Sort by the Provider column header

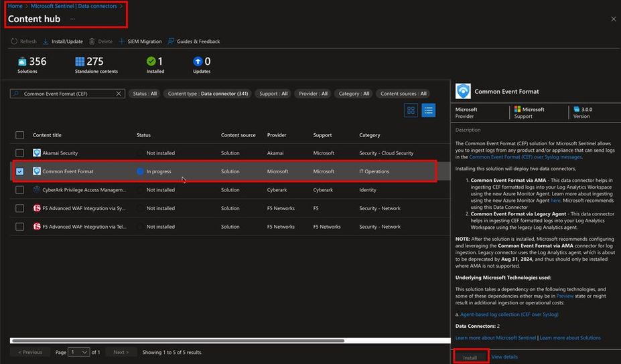277,135
